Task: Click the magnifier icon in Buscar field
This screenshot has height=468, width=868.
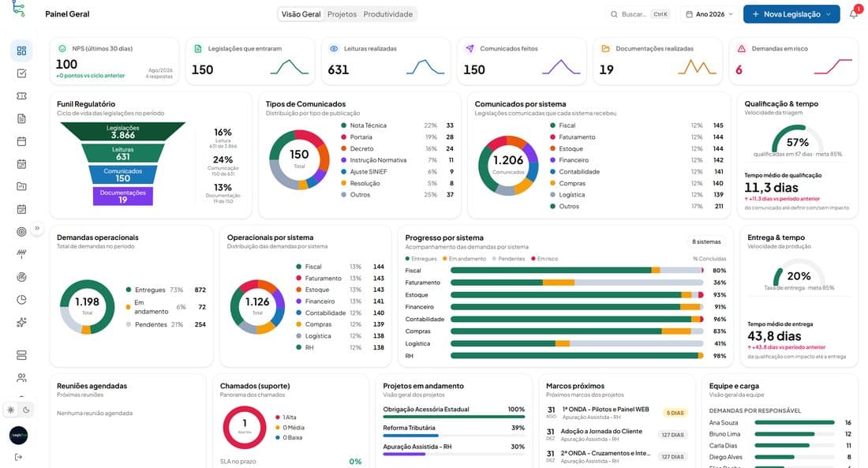Action: click(x=614, y=14)
